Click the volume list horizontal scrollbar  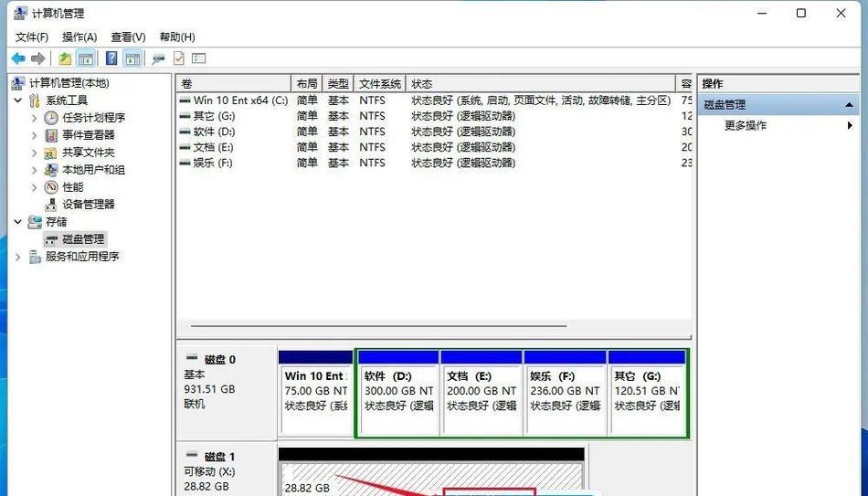(x=378, y=326)
